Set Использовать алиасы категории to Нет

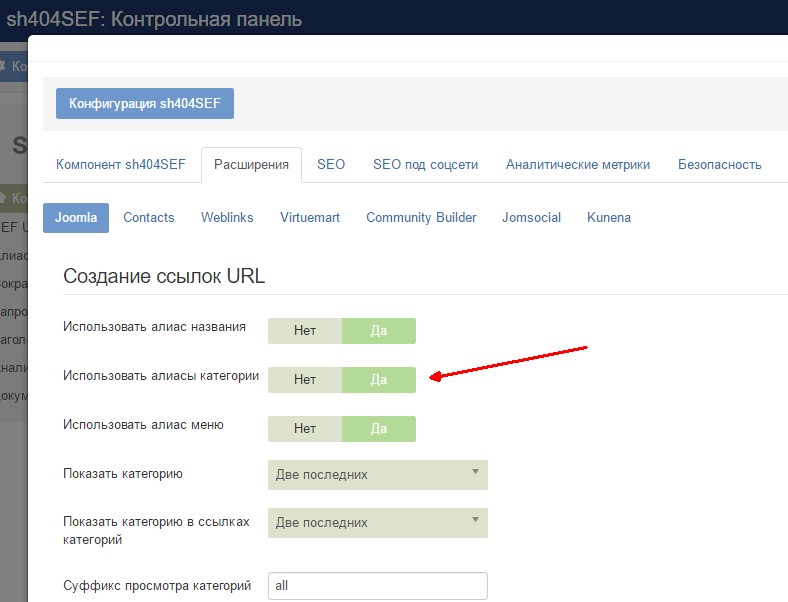pos(305,380)
